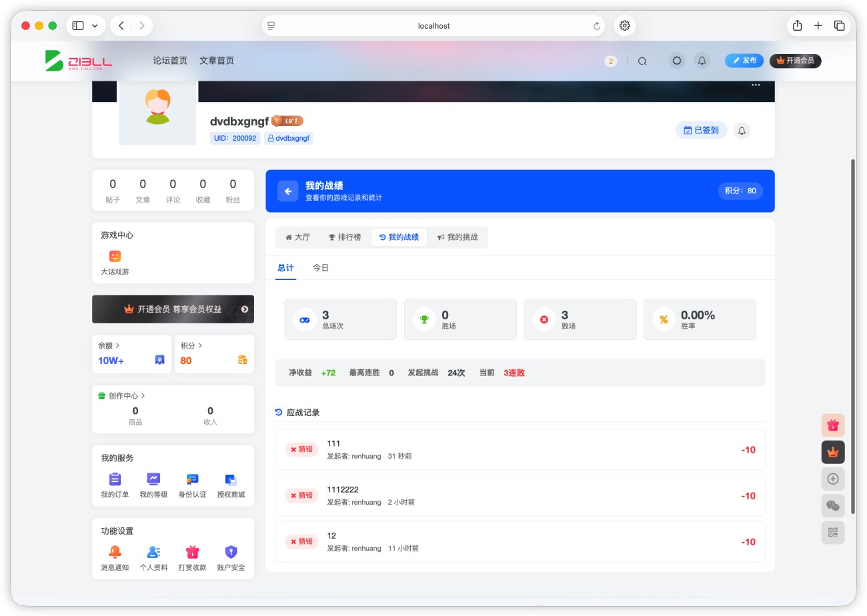Select the 今日 sub-tab
Image resolution: width=867 pixels, height=616 pixels.
(321, 268)
